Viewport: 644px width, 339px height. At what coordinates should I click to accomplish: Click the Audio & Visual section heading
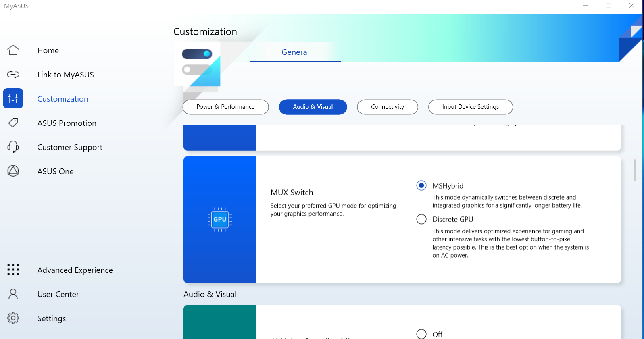(210, 294)
